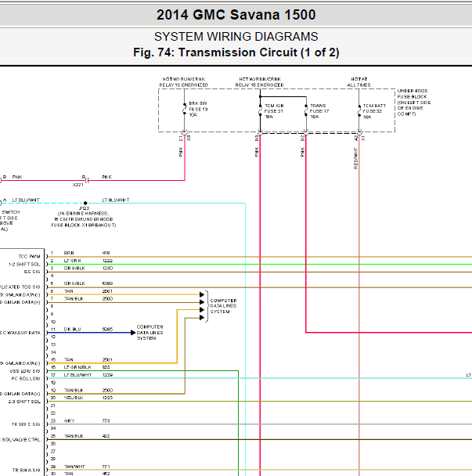Screen dimensions: 472x476
Task: Select the "DK BLU" wire color label
Action: [72, 329]
